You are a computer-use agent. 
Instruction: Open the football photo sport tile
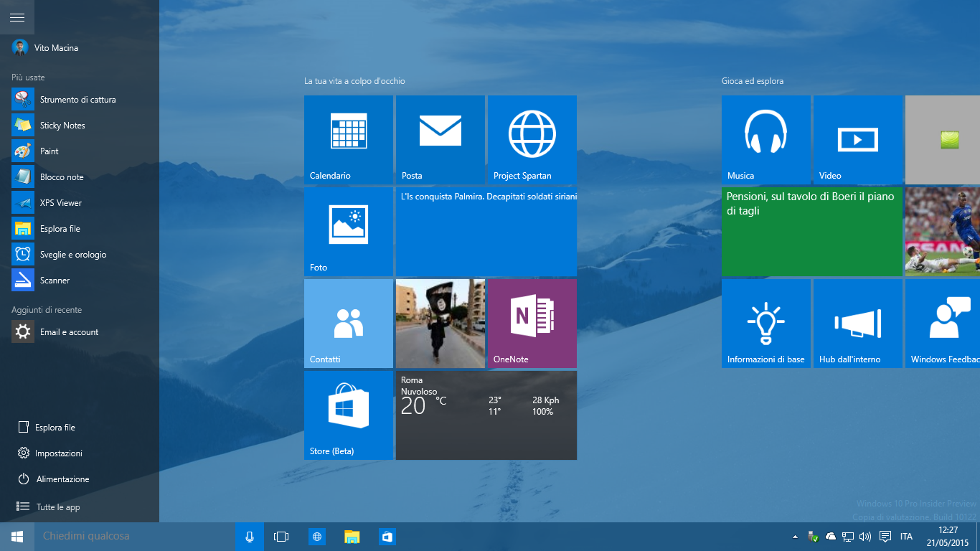[943, 232]
